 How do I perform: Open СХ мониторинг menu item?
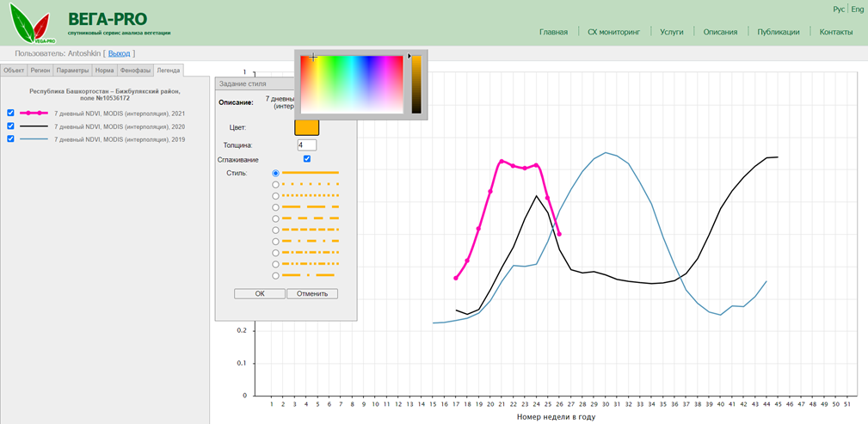click(613, 32)
